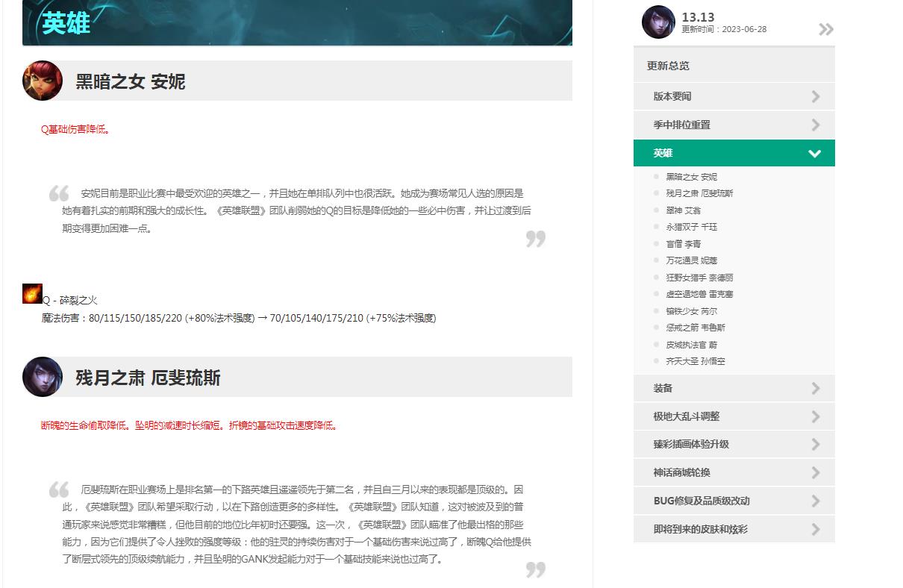Viewport: 903px width, 588px height.
Task: Jump to 黑暗之女 安妮 in sidebar list
Action: pyautogui.click(x=691, y=177)
